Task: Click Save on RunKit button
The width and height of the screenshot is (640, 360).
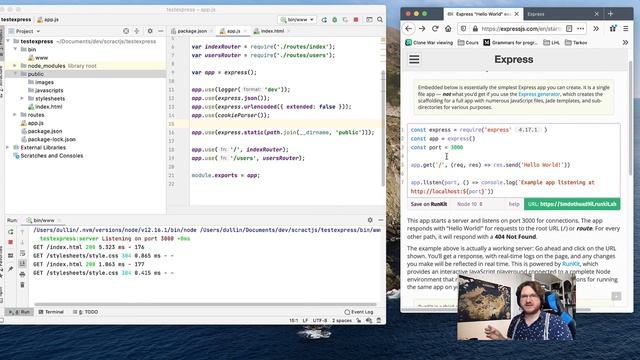Action: point(429,204)
